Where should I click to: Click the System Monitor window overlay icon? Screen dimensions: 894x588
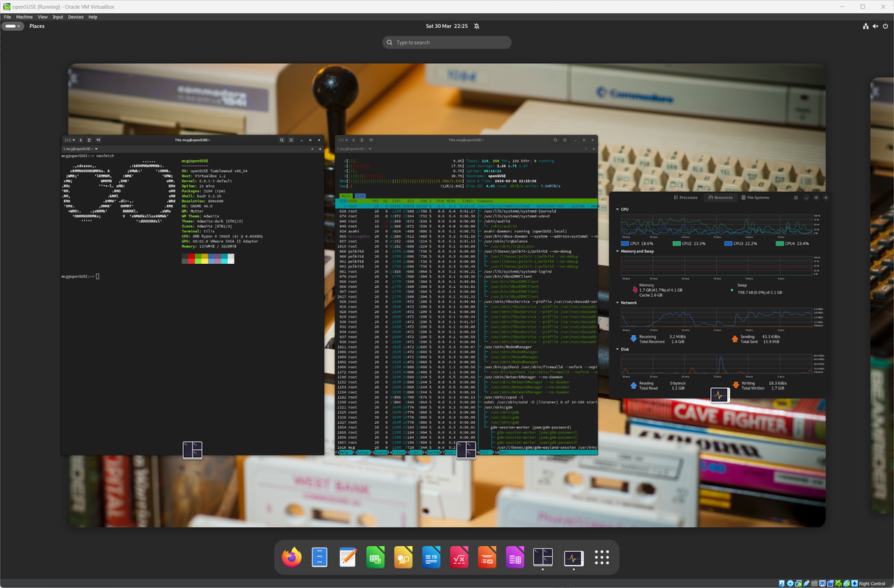[720, 395]
